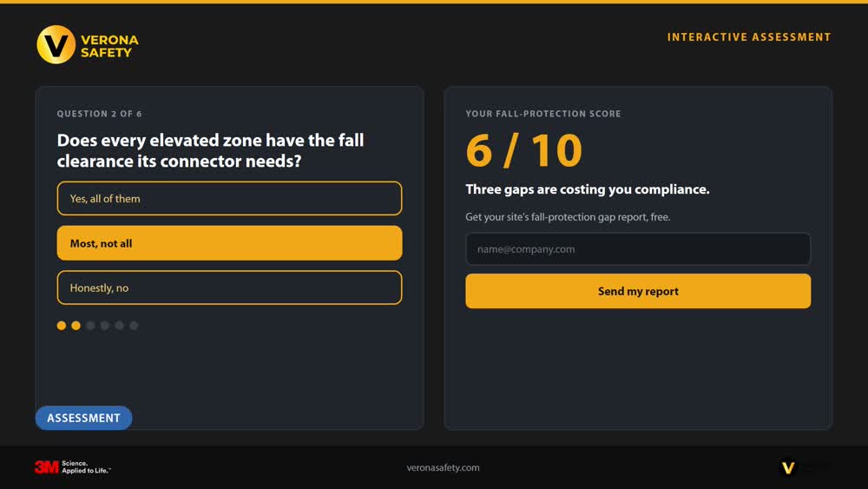Click the 'YOUR FALL-PROTECTION SCORE' label
Viewport: 868px width, 489px height.
(x=543, y=114)
